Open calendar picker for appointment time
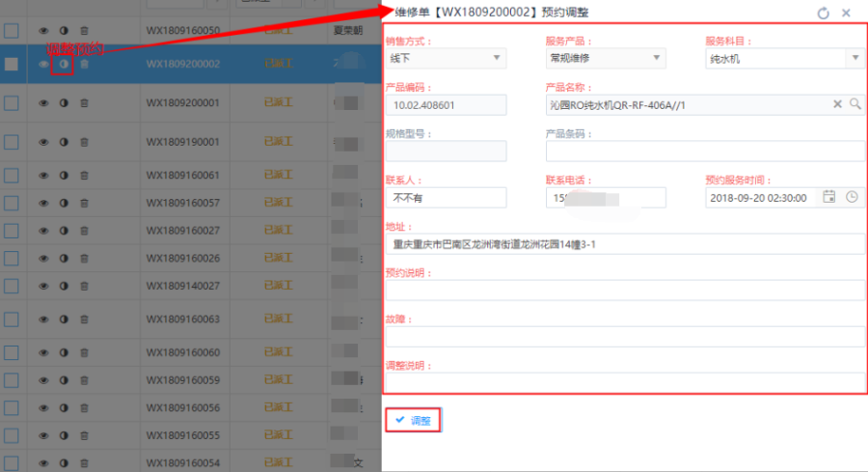Image resolution: width=868 pixels, height=472 pixels. point(828,197)
